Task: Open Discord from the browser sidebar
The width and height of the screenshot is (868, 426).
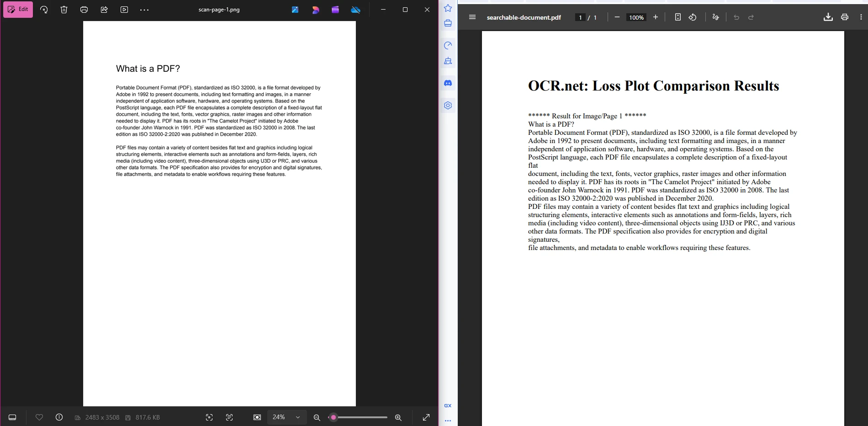Action: (x=447, y=83)
